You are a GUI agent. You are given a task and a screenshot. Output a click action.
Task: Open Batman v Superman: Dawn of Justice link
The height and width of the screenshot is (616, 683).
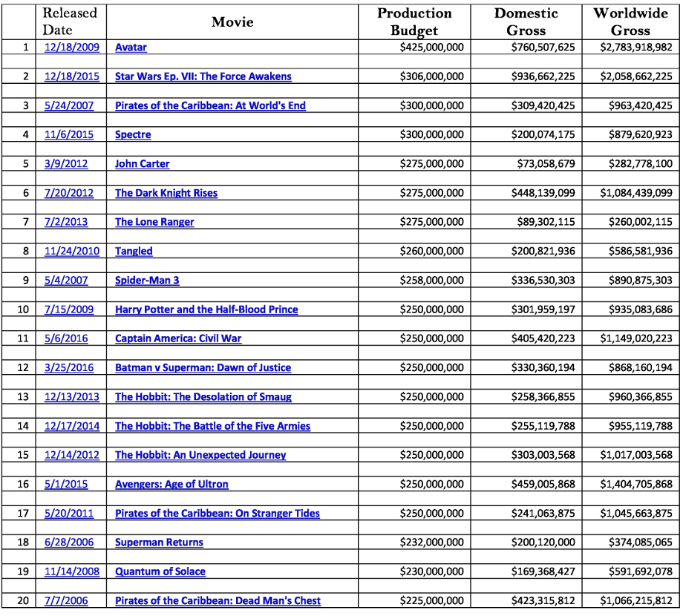tap(203, 367)
